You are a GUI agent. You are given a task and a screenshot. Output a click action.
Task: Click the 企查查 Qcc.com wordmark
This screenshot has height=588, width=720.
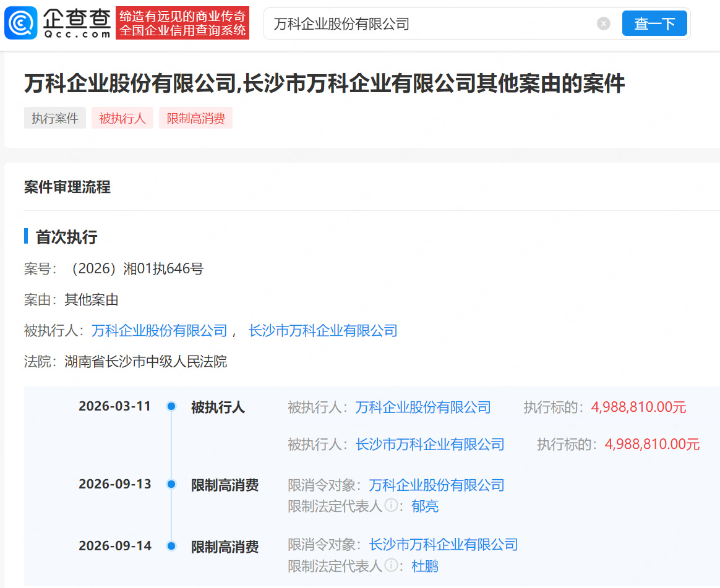point(77,23)
